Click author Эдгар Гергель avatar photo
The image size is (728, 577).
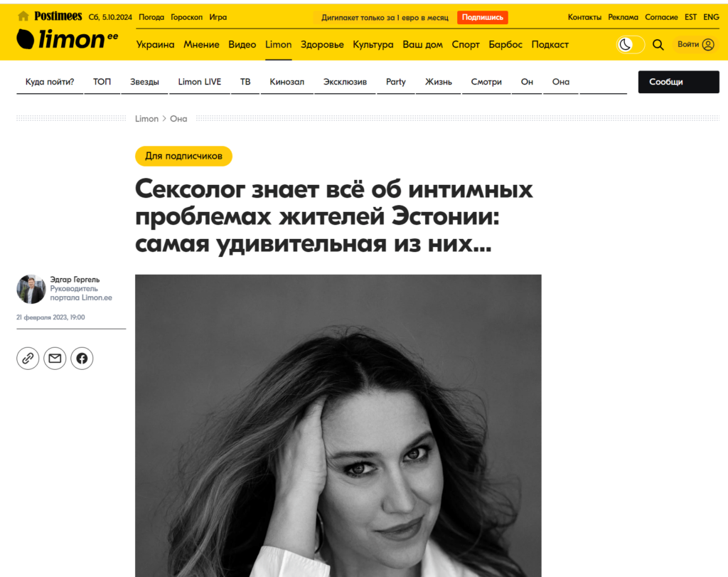coord(31,289)
